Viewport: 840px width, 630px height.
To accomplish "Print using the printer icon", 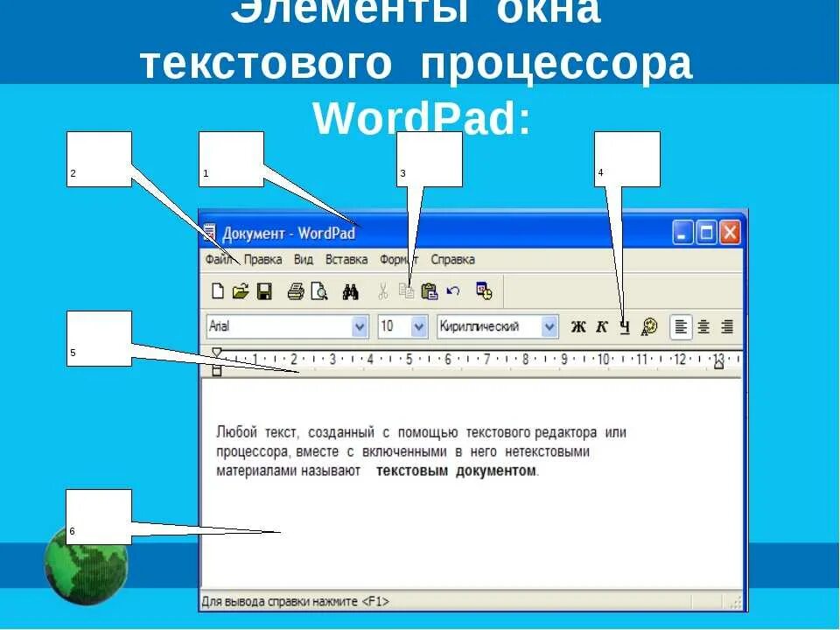I will (296, 290).
